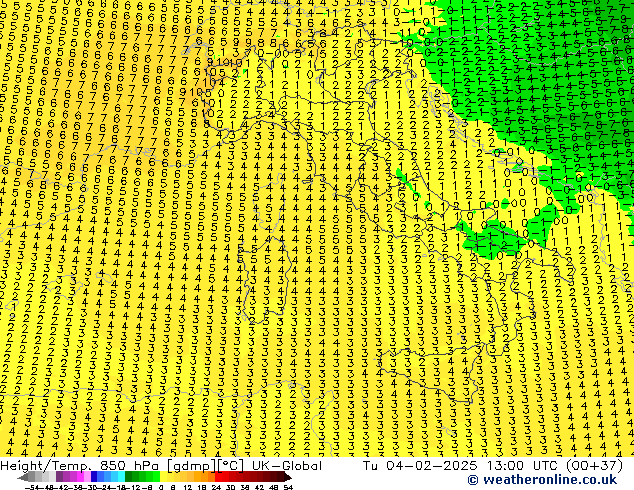
Task: Click the '850 hPa' level label
Action: [x=131, y=466]
